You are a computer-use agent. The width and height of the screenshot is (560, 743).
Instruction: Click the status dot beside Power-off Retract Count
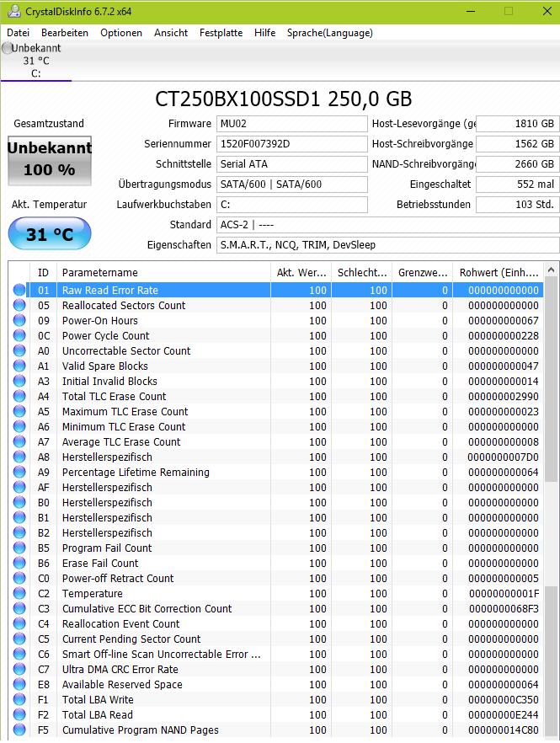(x=19, y=578)
